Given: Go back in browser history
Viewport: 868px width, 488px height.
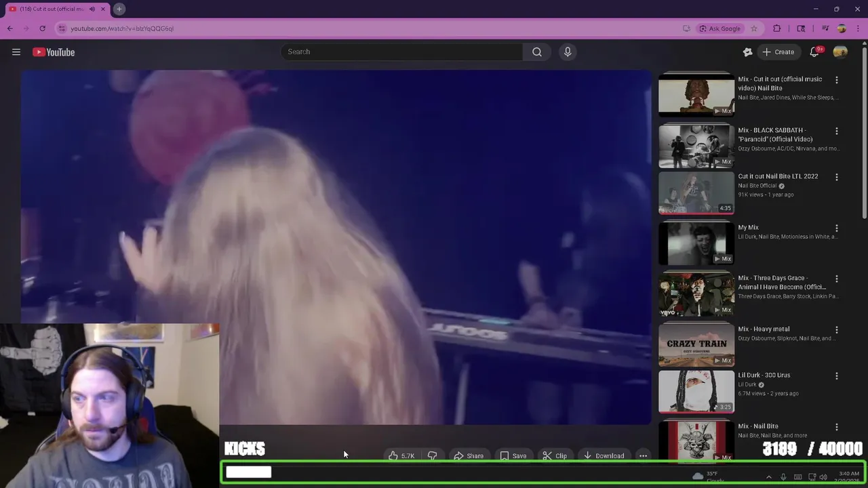Looking at the screenshot, I should 10,28.
